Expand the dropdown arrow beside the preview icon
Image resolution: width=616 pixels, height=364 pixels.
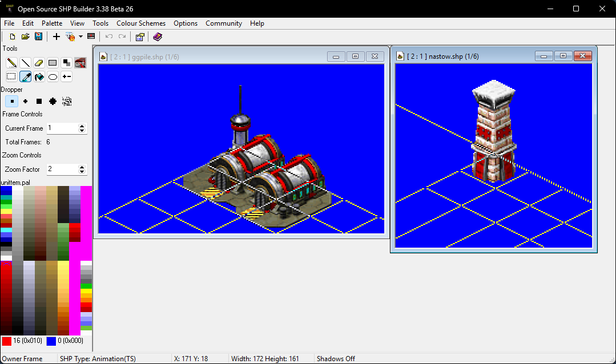(x=80, y=37)
